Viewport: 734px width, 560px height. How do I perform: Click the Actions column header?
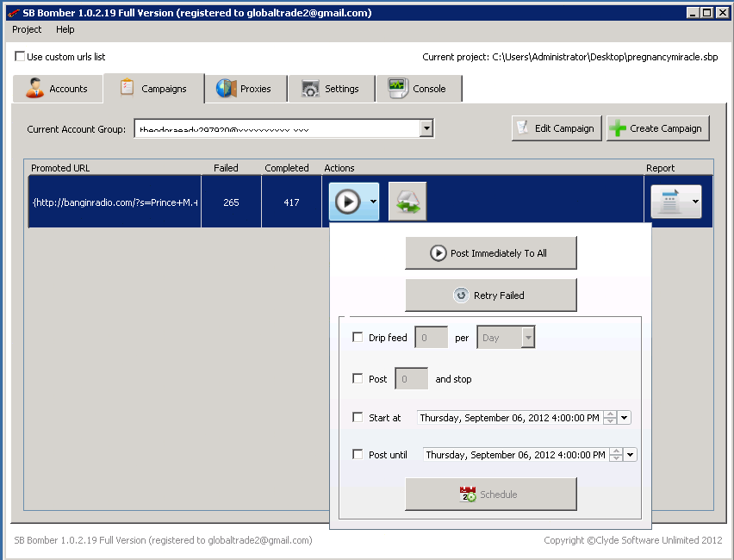pyautogui.click(x=339, y=168)
